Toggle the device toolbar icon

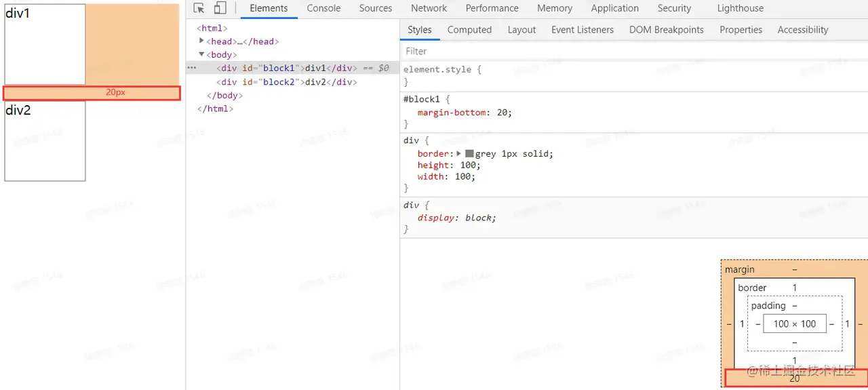pyautogui.click(x=220, y=8)
